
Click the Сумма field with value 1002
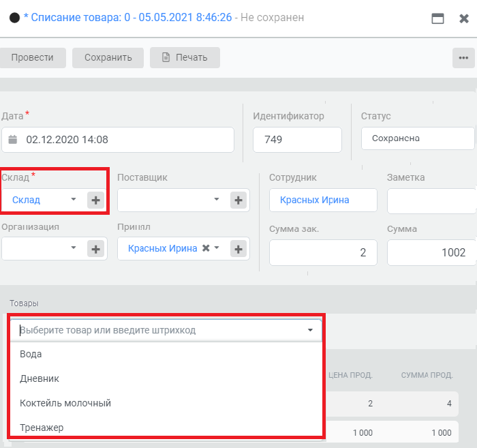pos(431,252)
